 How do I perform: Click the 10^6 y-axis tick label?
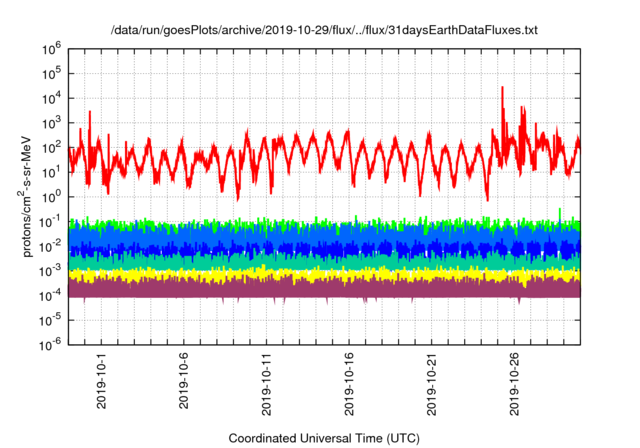click(51, 50)
